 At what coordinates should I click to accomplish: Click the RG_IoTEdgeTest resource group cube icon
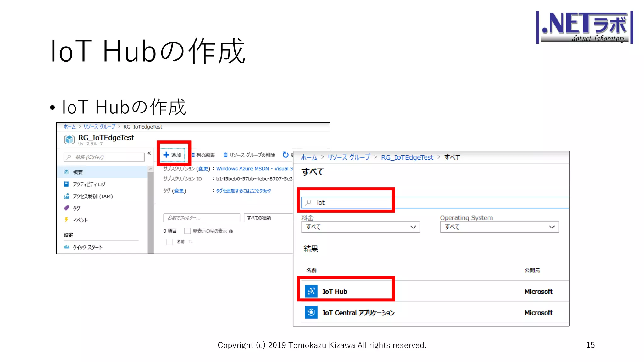click(69, 139)
